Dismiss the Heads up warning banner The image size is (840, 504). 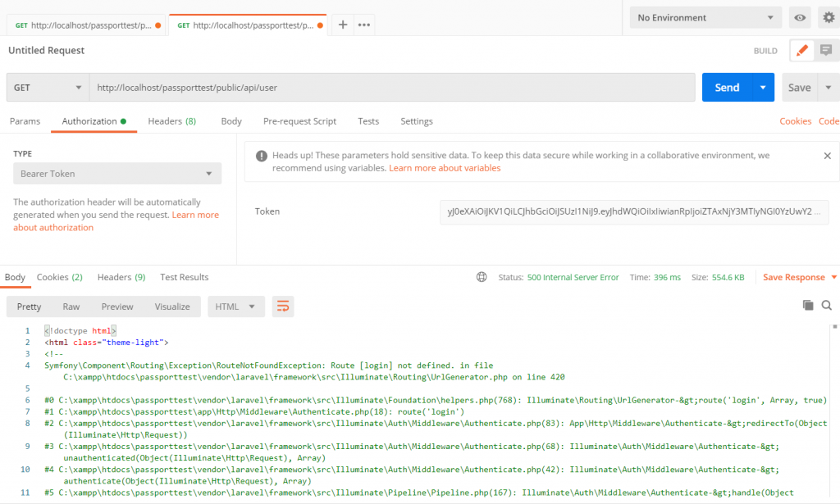coord(827,156)
